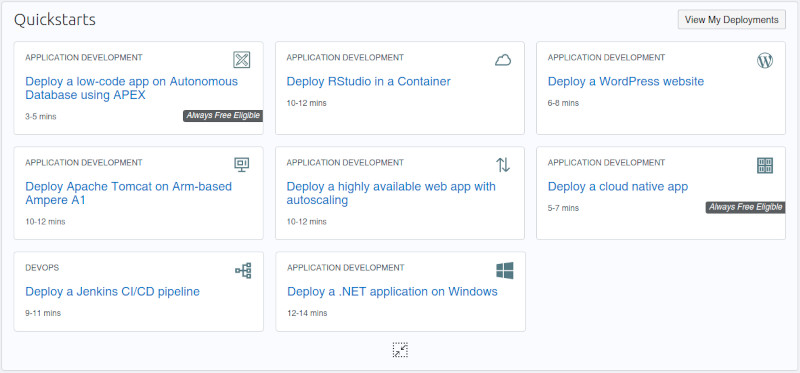Click the 3-5 mins duration text

pyautogui.click(x=41, y=117)
